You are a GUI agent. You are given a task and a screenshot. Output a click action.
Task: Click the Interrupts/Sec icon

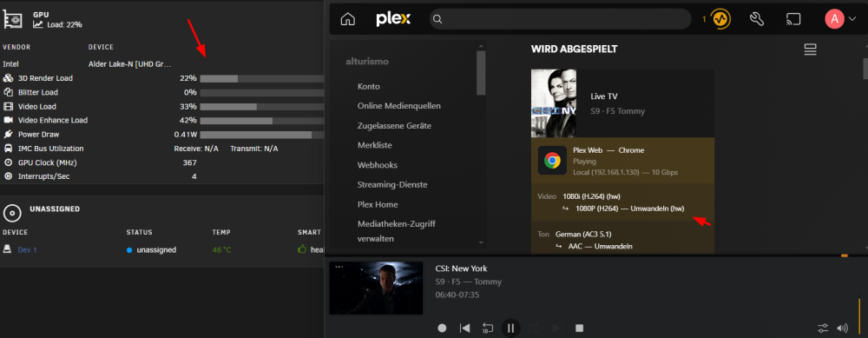pos(8,176)
